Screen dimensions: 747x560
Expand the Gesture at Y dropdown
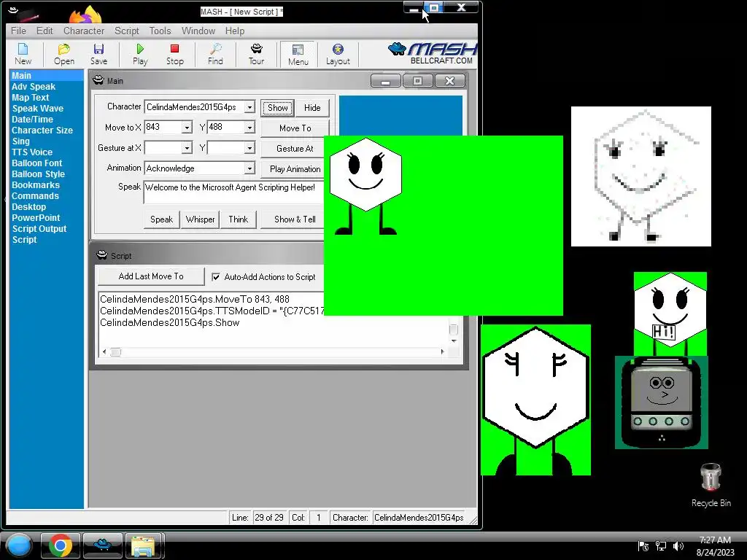[249, 148]
